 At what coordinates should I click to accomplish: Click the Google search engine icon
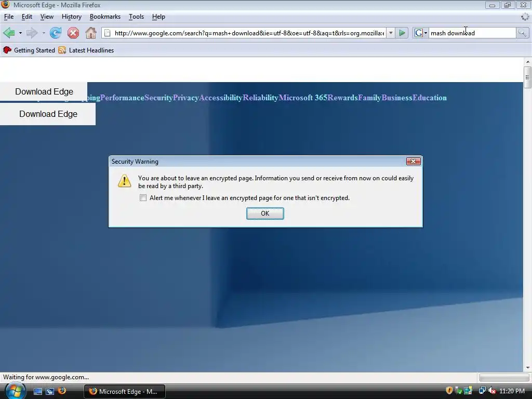tap(419, 33)
